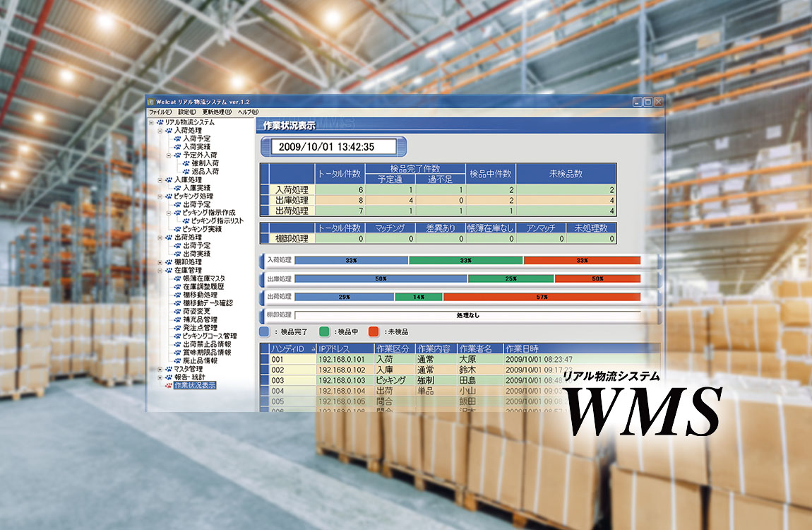812x530 pixels.
Task: Collapse the 在庫管理 tree branch
Action: tap(160, 271)
